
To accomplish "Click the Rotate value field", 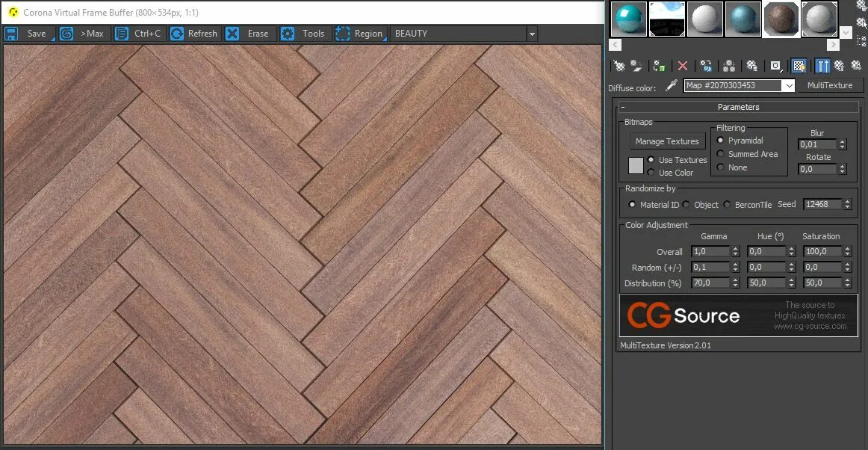I will click(x=818, y=169).
